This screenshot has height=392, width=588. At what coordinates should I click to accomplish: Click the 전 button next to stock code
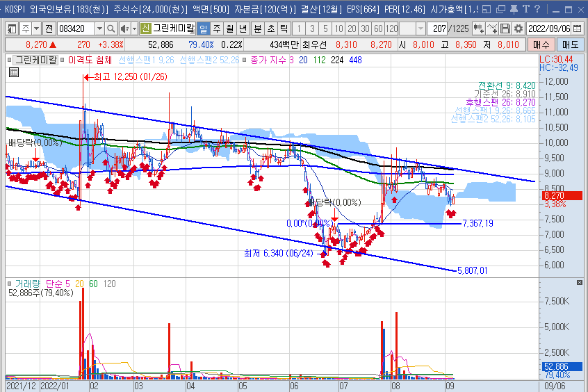[49, 28]
